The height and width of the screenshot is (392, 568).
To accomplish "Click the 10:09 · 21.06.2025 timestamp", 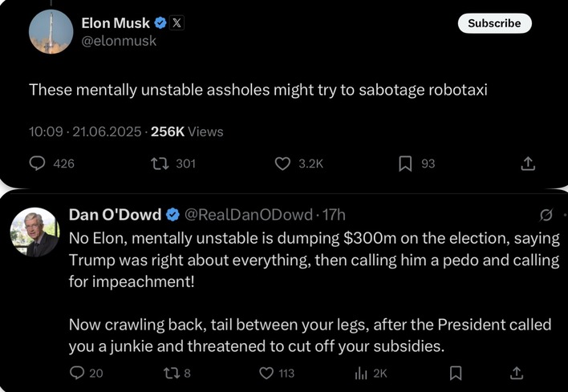I will pos(85,131).
